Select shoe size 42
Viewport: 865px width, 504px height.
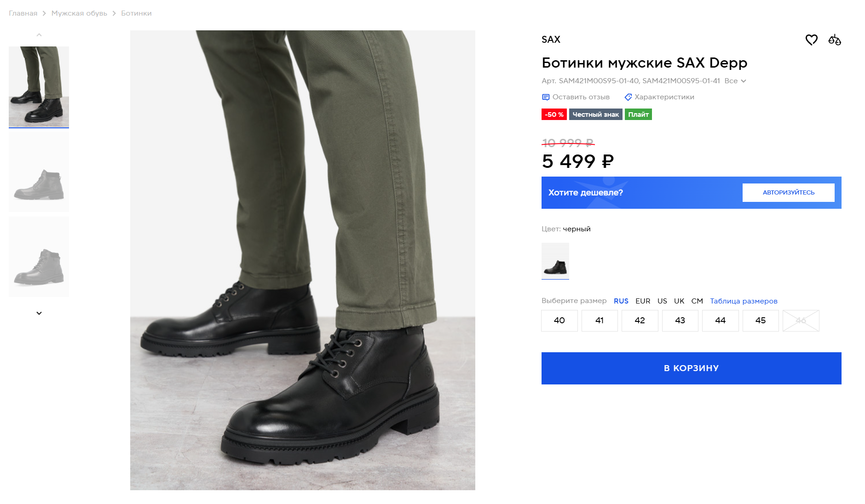point(640,321)
